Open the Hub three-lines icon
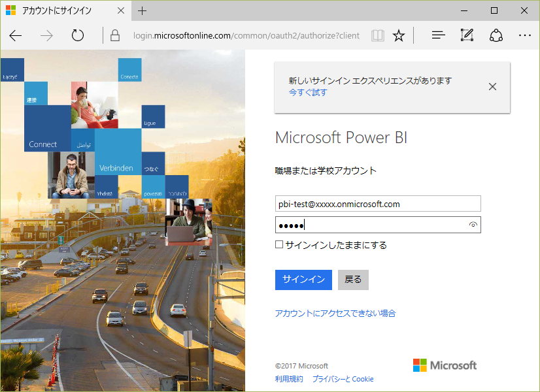Viewport: 540px width, 392px height. 439,35
